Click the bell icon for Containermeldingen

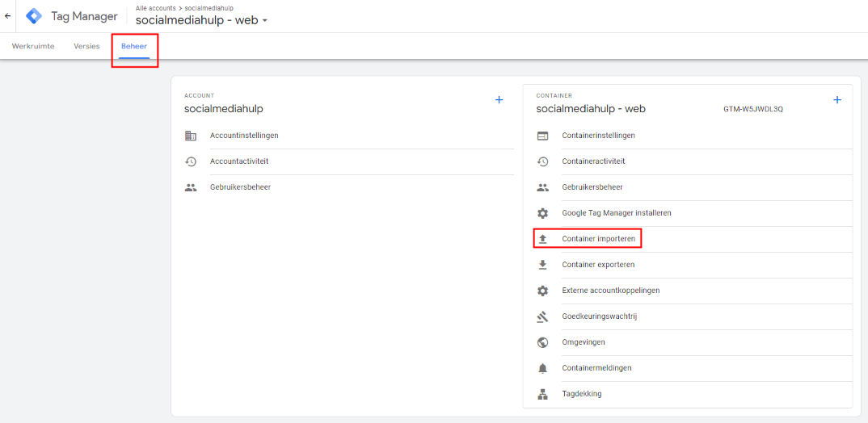point(543,368)
